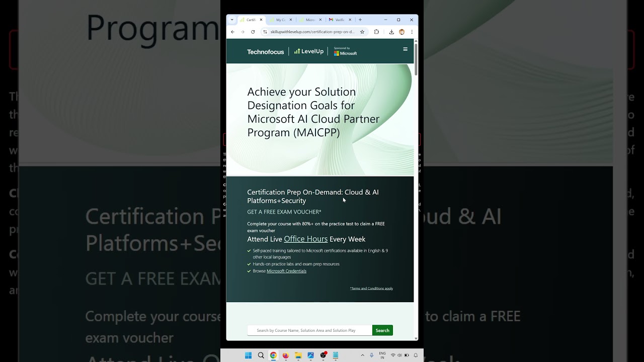This screenshot has height=362, width=644.
Task: Click the LevelUp logo in the header
Action: 309,51
